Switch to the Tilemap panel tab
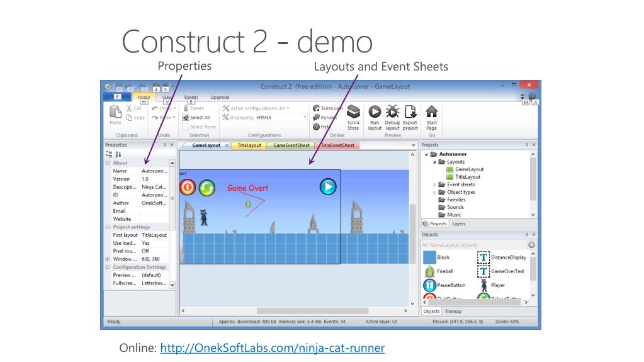 [x=453, y=312]
